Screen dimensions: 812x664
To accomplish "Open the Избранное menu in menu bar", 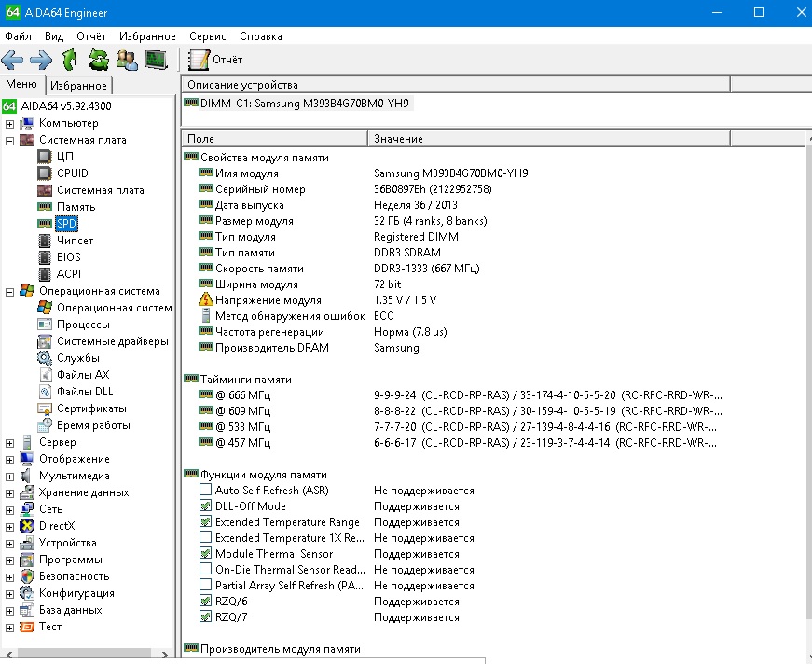I will pos(147,36).
